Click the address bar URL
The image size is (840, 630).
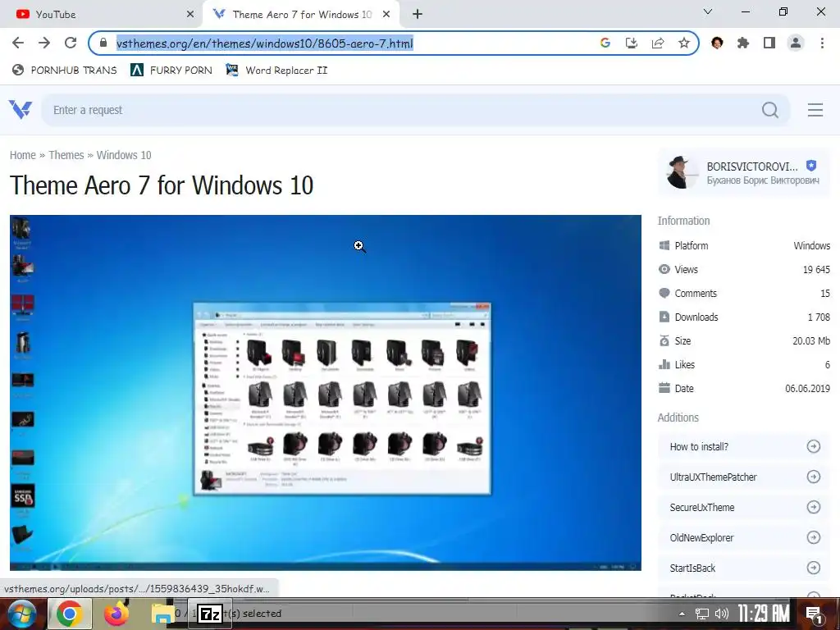click(265, 43)
